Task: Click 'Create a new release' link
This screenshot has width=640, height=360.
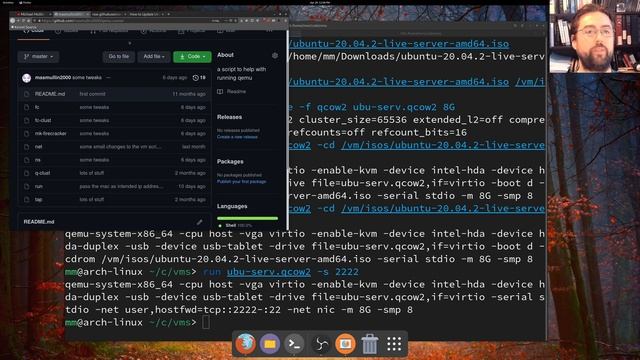Action: point(237,137)
